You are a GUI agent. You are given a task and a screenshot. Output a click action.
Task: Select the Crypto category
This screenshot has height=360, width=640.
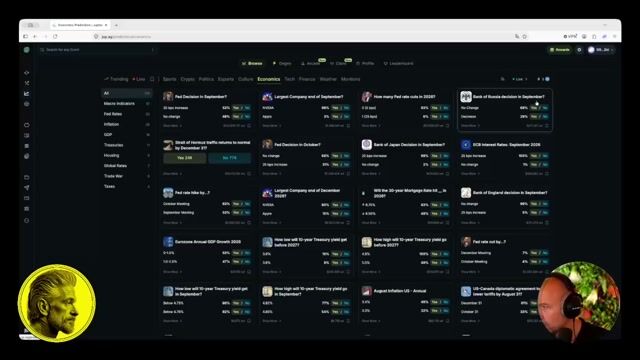pyautogui.click(x=187, y=79)
